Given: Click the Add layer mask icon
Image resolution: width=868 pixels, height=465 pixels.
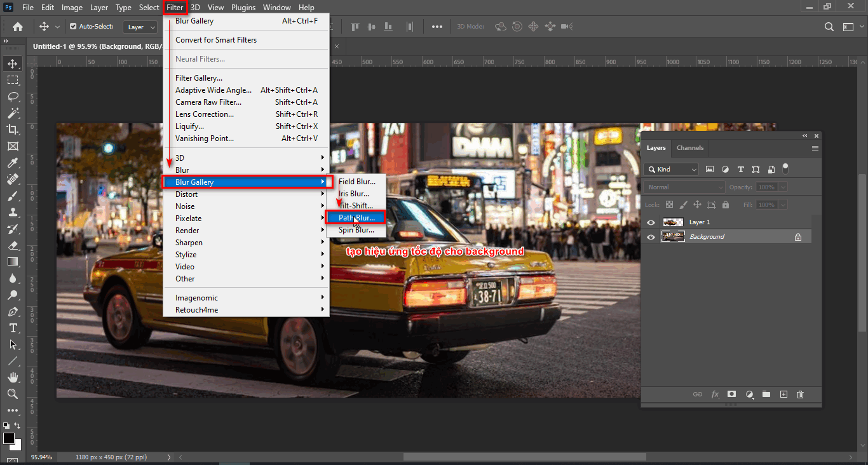Looking at the screenshot, I should point(731,394).
